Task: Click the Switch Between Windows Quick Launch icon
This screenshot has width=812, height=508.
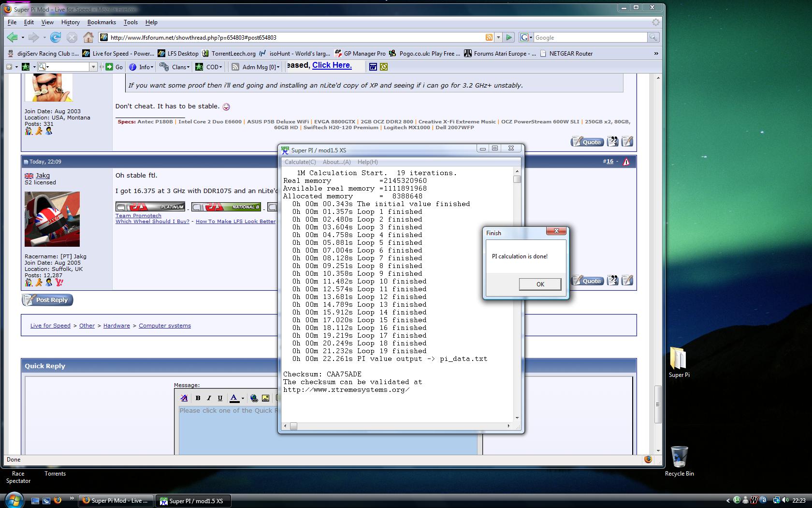Action: (46, 501)
